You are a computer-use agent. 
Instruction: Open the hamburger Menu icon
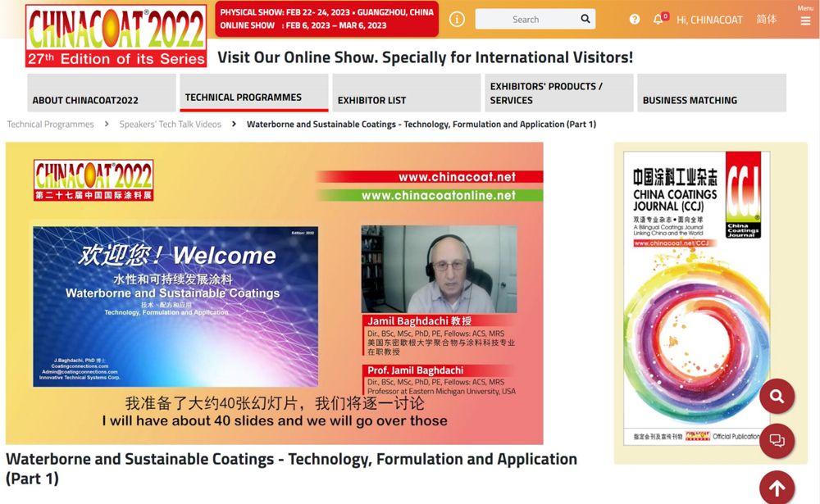point(805,20)
